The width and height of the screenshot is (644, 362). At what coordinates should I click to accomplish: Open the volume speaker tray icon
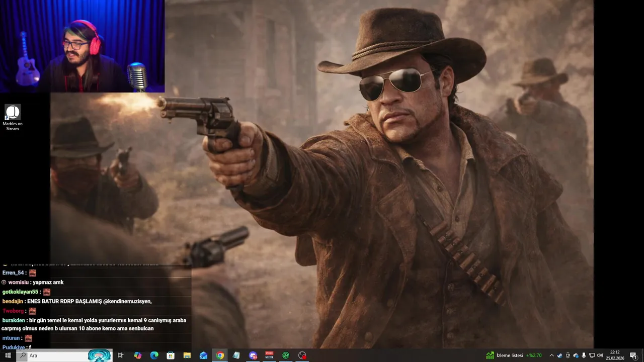point(600,355)
